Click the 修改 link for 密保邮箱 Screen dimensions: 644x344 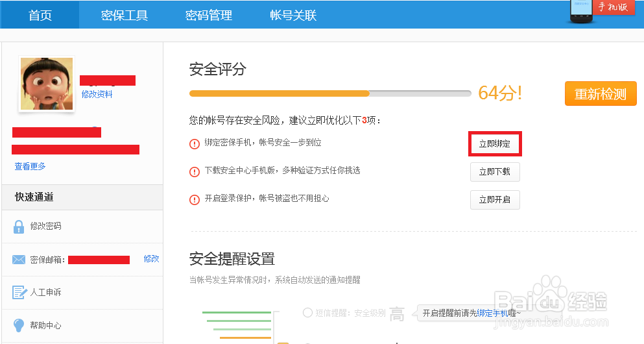[151, 258]
